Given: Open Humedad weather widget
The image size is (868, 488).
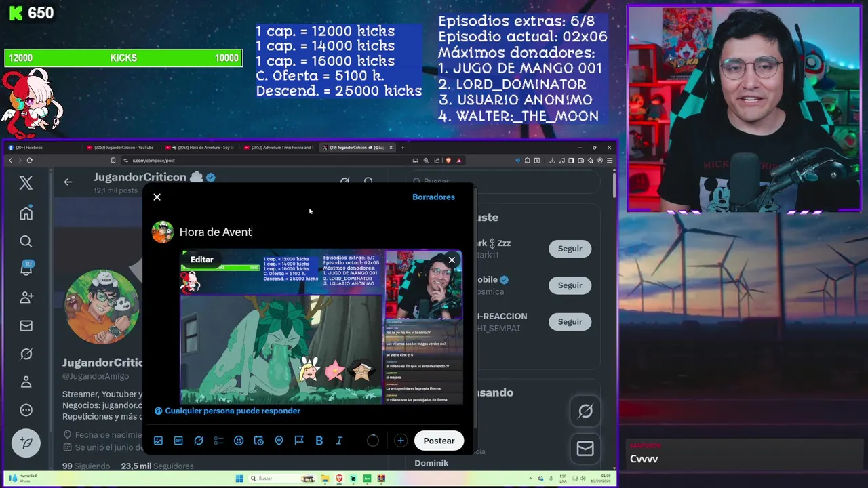Looking at the screenshot, I should [x=22, y=479].
